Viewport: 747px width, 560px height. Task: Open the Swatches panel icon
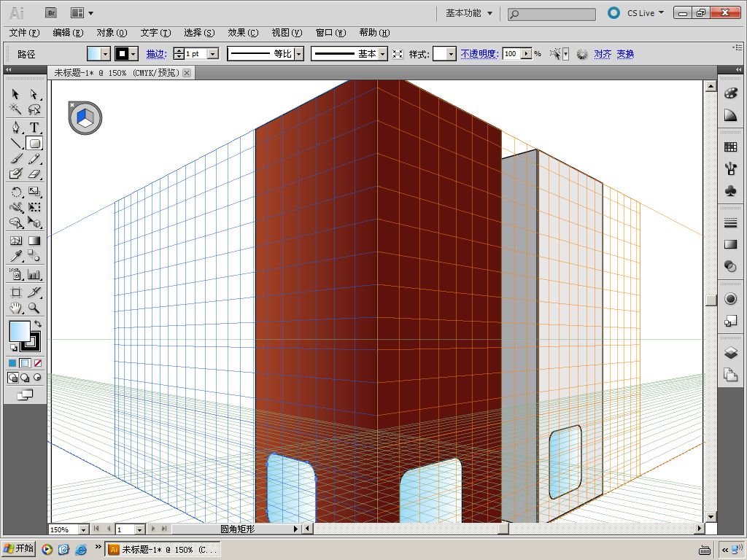point(730,147)
